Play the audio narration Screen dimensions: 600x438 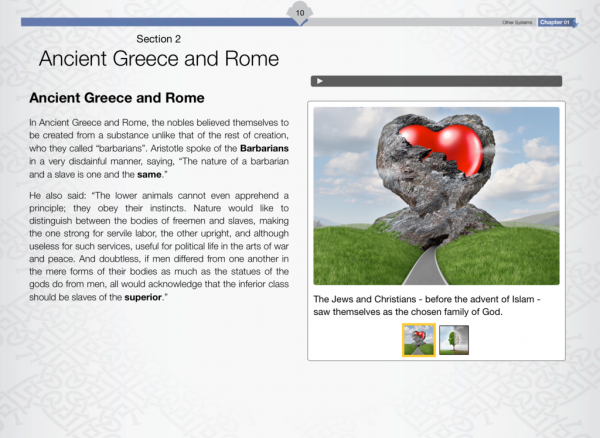319,81
